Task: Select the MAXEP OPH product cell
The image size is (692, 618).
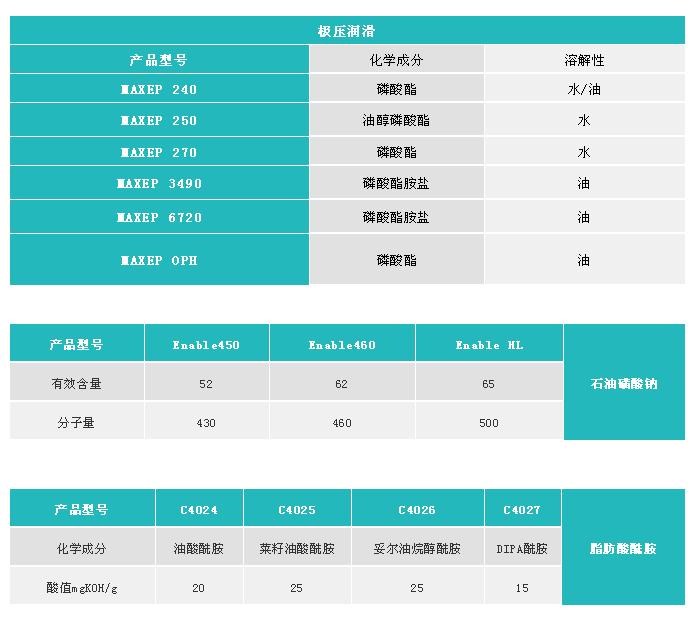Action: point(159,260)
